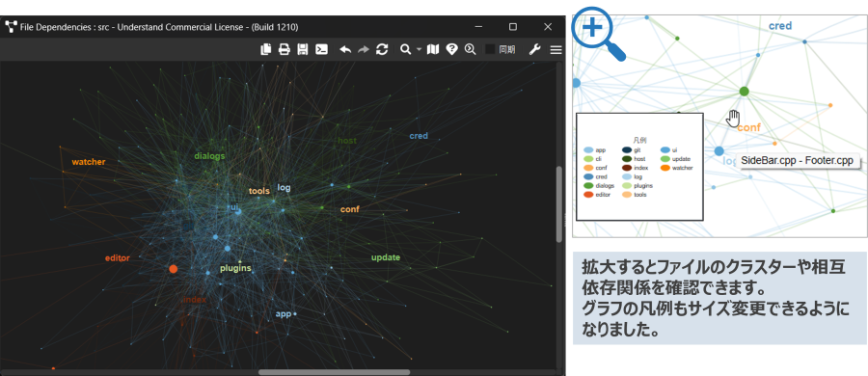
Task: Select the editor cluster label
Action: [x=118, y=258]
